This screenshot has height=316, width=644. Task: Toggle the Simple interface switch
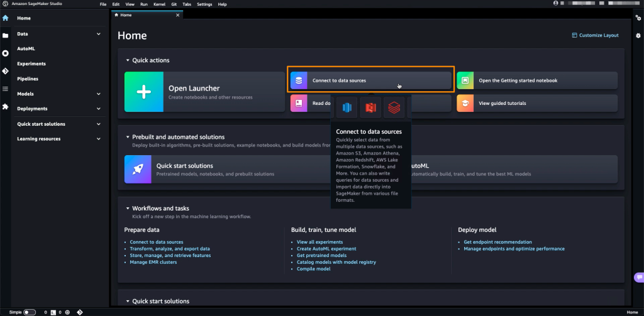tap(30, 312)
